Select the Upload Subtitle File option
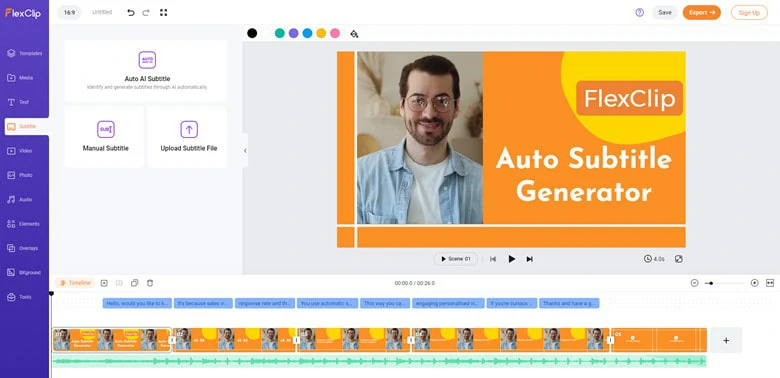 (x=188, y=137)
